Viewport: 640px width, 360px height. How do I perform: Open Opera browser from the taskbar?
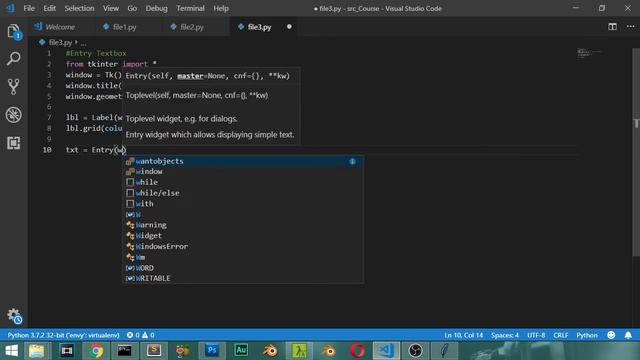pyautogui.click(x=358, y=351)
